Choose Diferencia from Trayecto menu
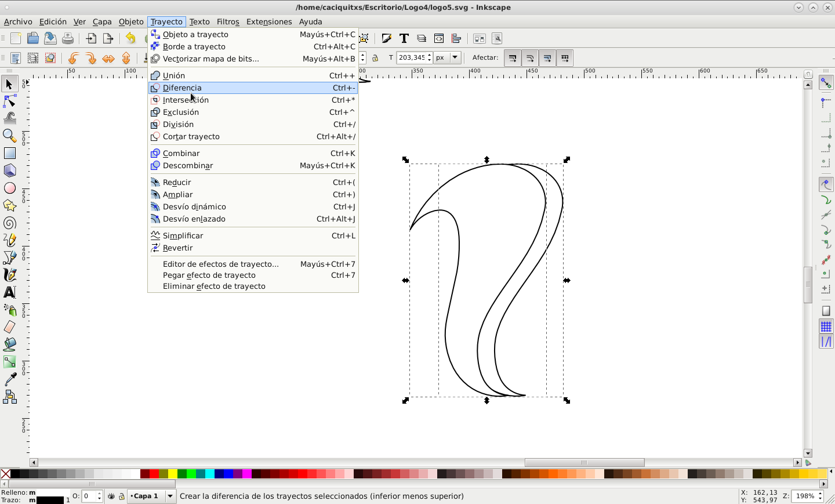835x504 pixels. pos(182,88)
